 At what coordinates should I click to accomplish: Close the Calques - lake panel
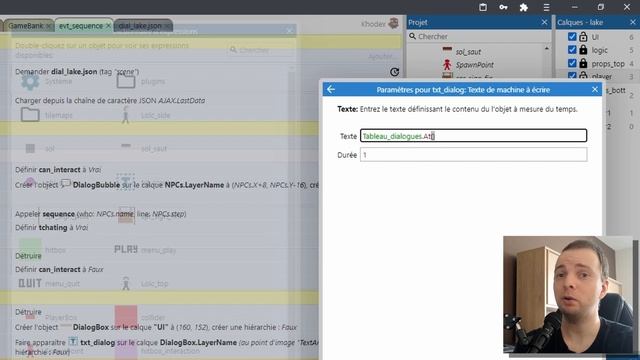tap(633, 22)
